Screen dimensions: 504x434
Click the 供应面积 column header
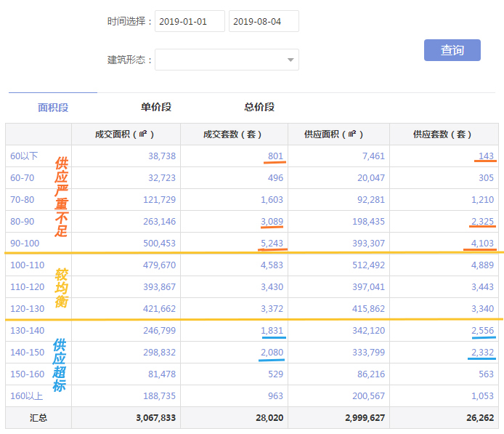(x=339, y=134)
